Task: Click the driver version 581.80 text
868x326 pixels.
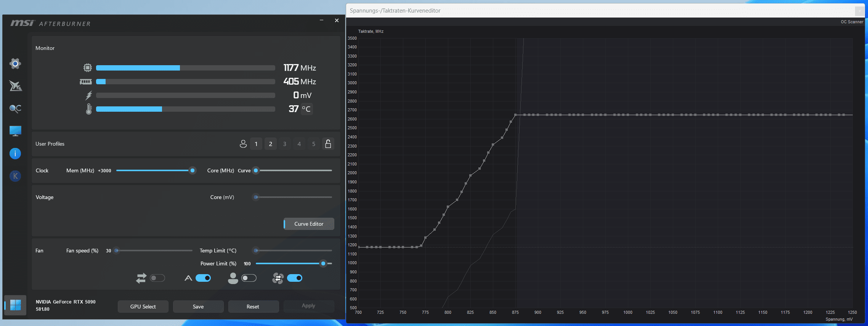Action: pyautogui.click(x=43, y=309)
